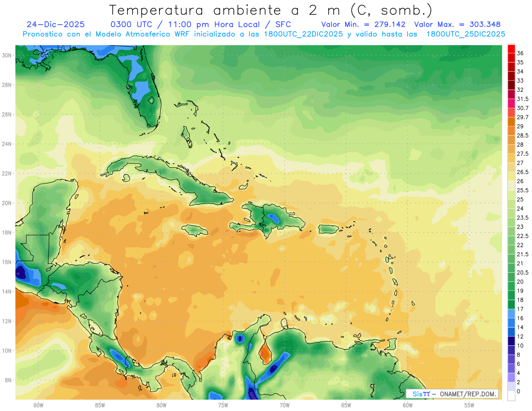Click the 20N latitude axis label

7,203
